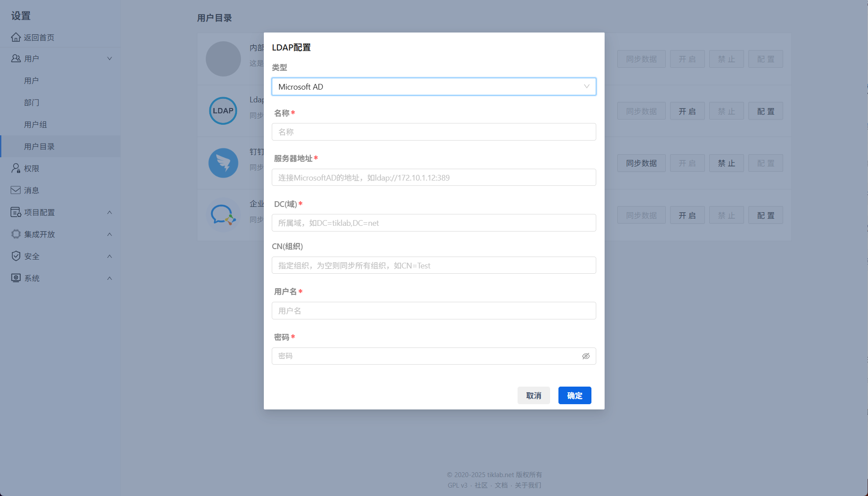Confirm the LDAP configuration with 确定
The image size is (868, 496).
[x=574, y=395]
